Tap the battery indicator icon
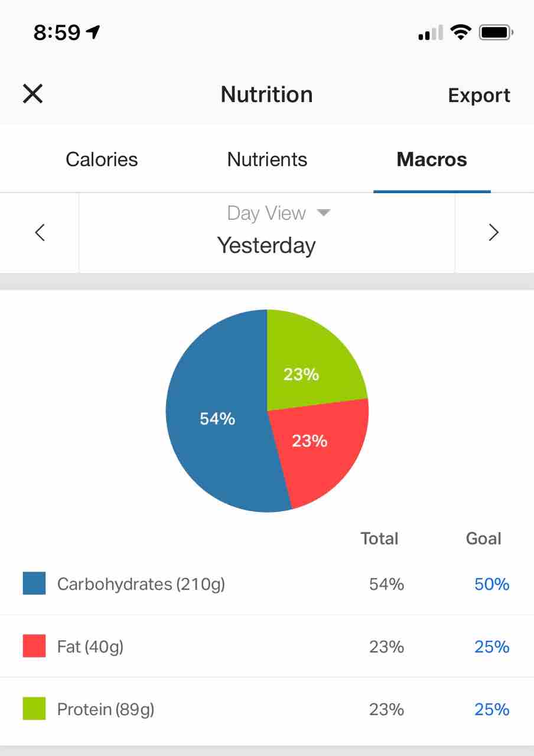Screen dimensions: 534x756 click(x=496, y=32)
